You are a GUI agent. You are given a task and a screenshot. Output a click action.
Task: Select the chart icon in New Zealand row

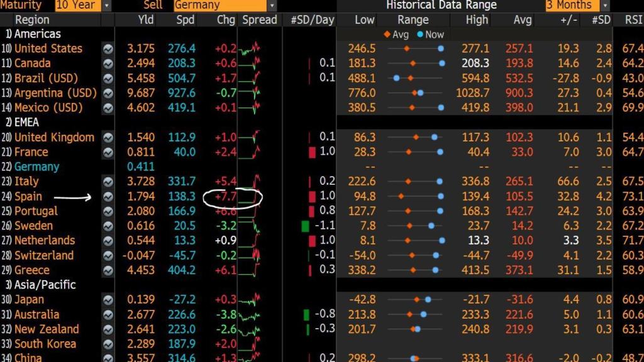(108, 329)
